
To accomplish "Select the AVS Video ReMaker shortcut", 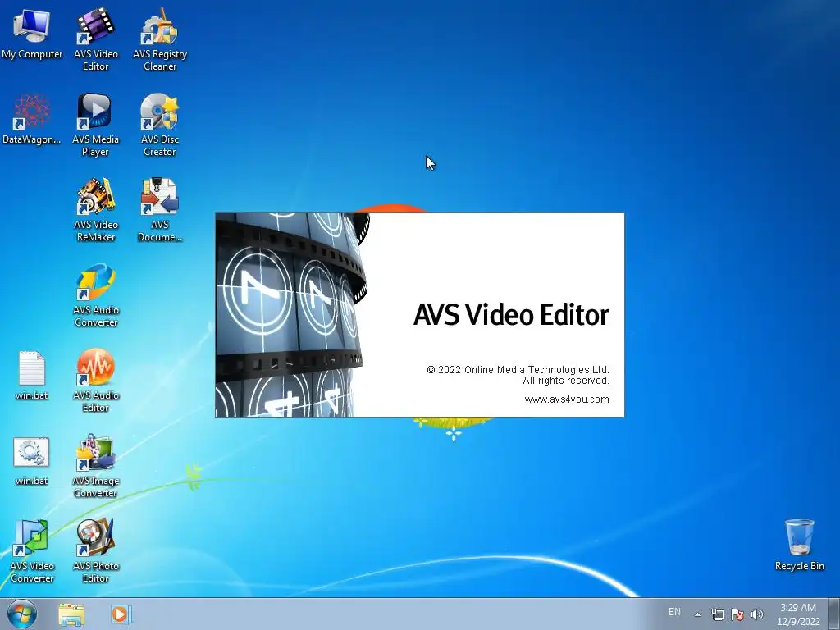I will pyautogui.click(x=96, y=209).
